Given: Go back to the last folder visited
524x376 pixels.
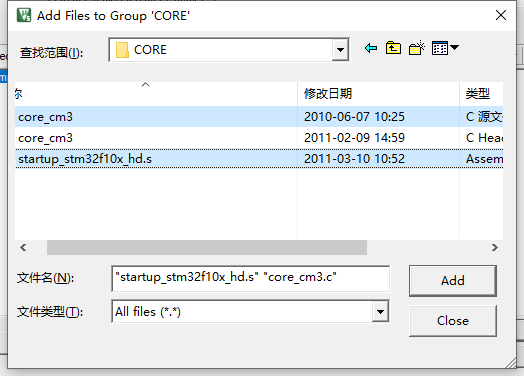Looking at the screenshot, I should click(x=371, y=48).
